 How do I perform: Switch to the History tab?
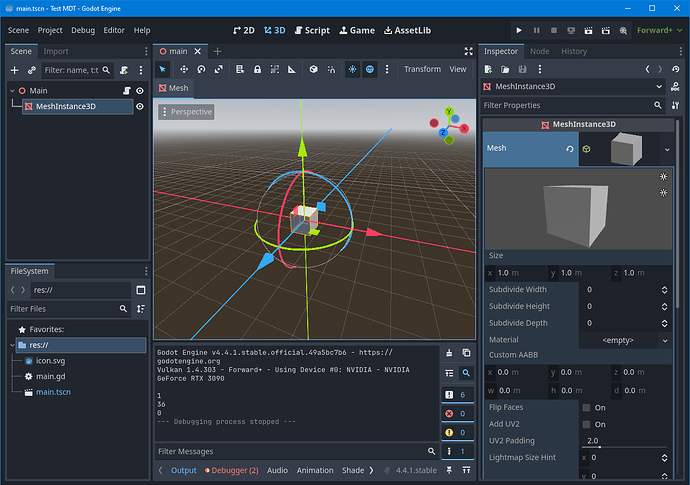[574, 51]
